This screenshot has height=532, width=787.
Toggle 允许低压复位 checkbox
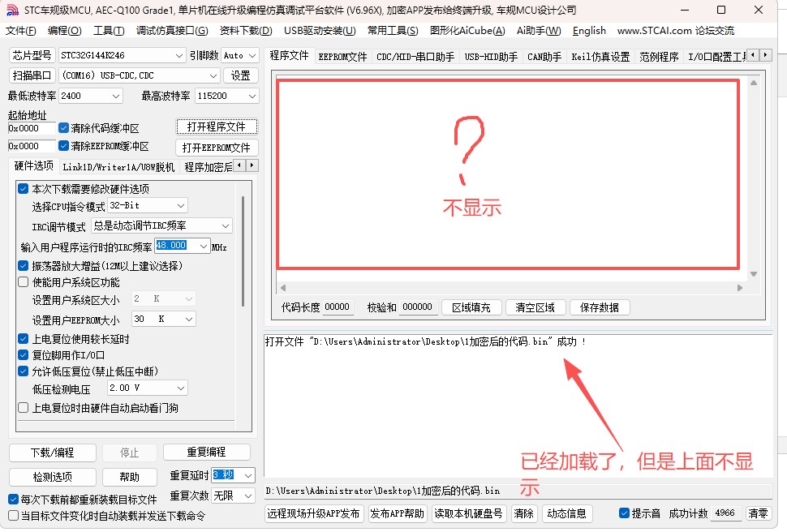23,371
